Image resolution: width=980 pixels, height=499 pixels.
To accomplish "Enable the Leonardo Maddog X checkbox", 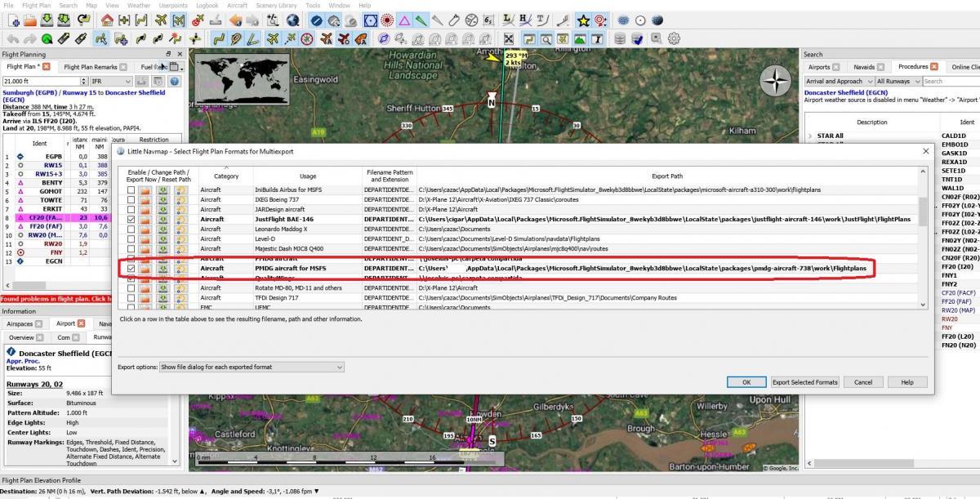I will (131, 229).
